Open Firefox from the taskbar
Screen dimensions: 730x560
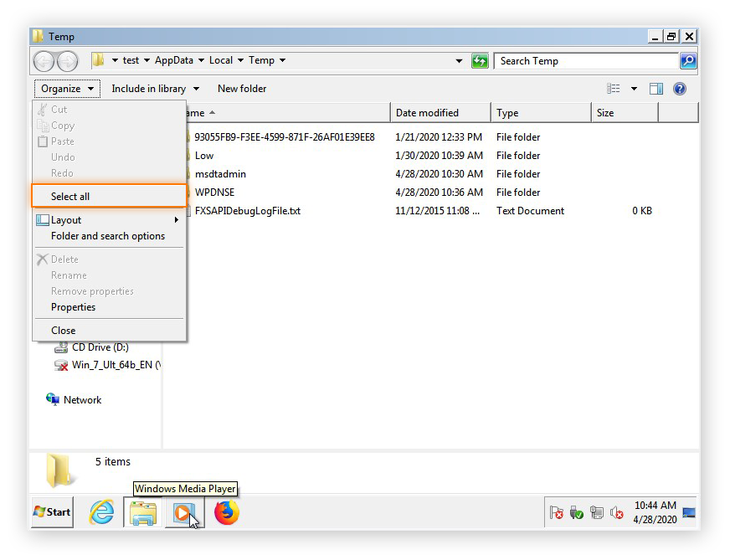pos(226,512)
